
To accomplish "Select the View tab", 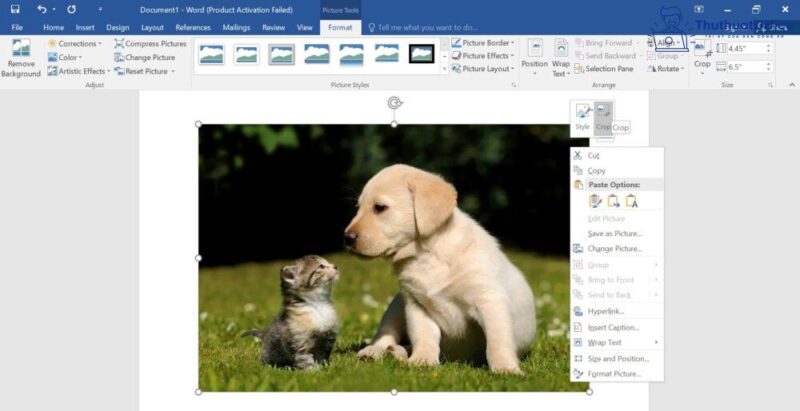I will [x=305, y=28].
